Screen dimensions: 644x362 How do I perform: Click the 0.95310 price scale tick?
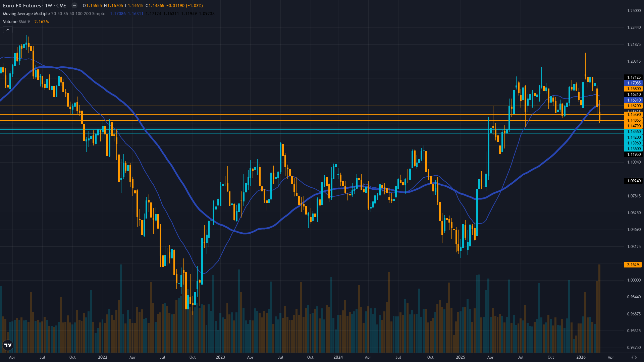click(634, 331)
